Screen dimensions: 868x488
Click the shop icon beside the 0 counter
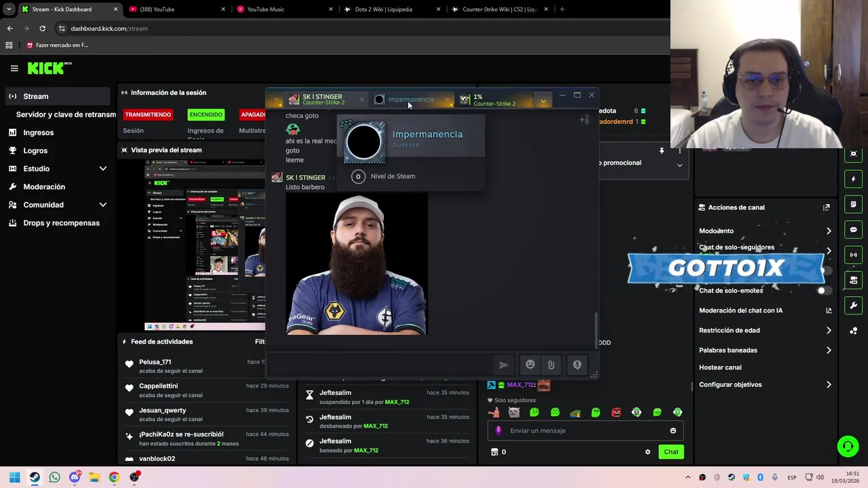pos(494,452)
